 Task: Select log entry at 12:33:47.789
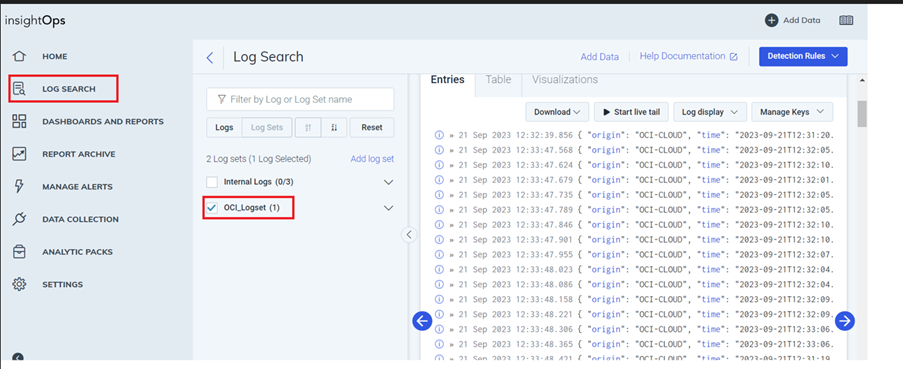[633, 210]
